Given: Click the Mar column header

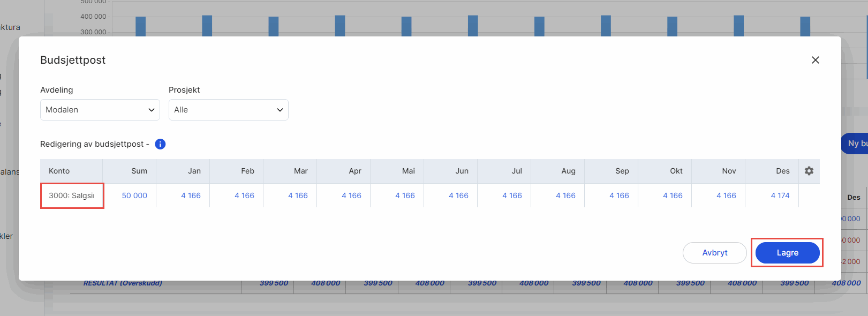Looking at the screenshot, I should coord(300,171).
